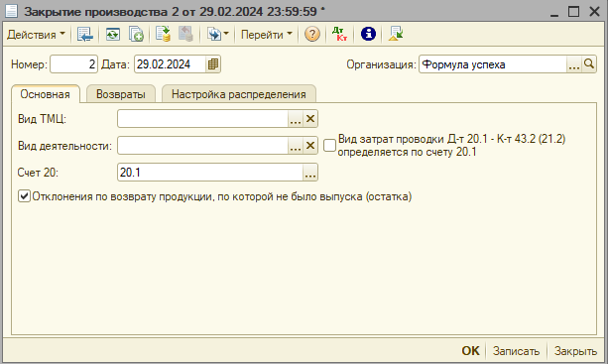Click the Записать button
The image size is (608, 364).
516,351
